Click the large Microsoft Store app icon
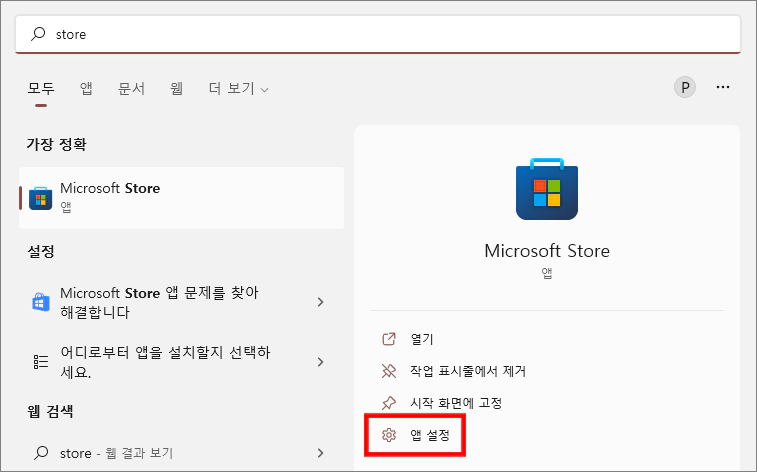Viewport: 757px width, 472px height. point(547,189)
